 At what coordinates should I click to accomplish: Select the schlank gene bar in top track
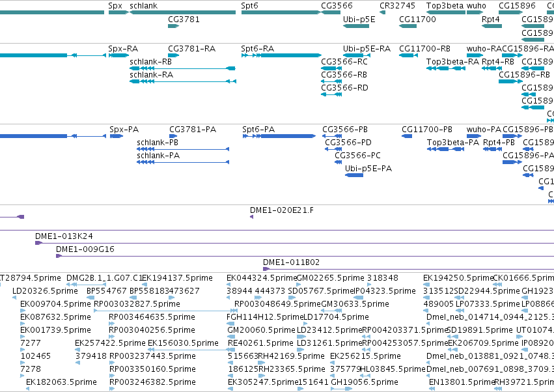click(x=183, y=12)
